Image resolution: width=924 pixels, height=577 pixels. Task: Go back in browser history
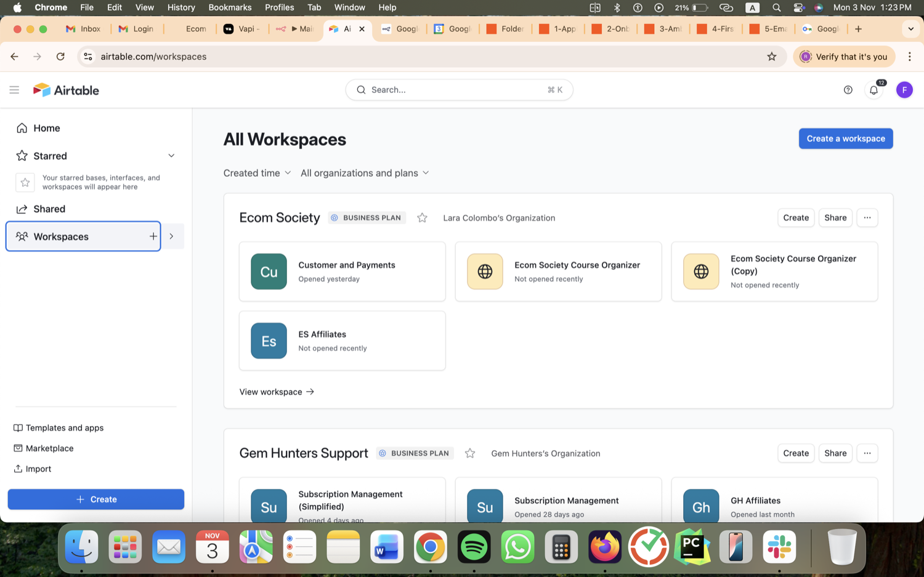coord(14,57)
